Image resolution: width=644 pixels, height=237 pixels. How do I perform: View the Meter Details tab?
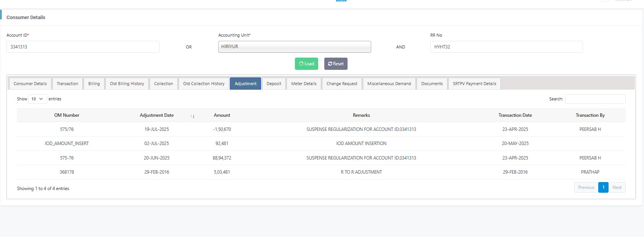pyautogui.click(x=304, y=84)
